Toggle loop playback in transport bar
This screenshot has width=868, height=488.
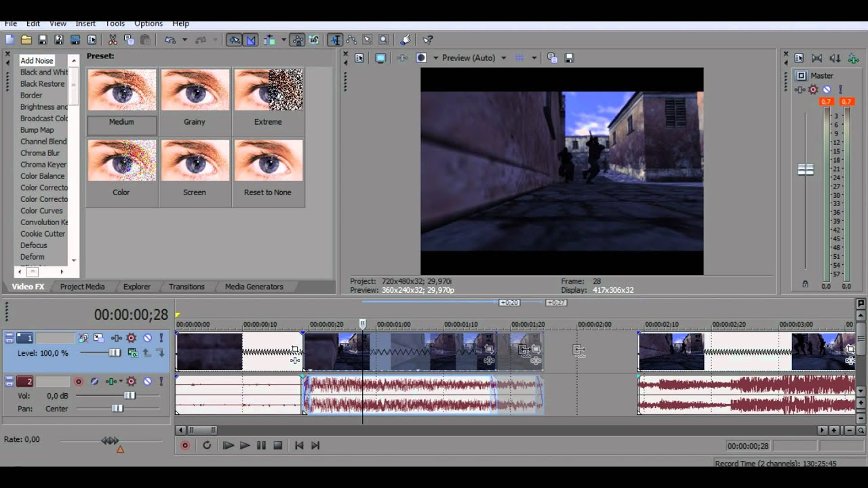click(x=207, y=445)
